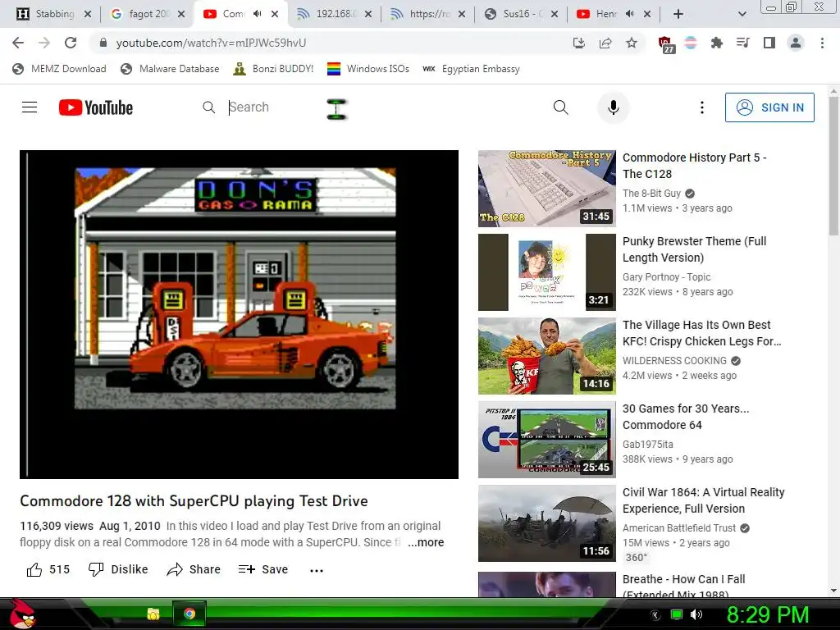840x630 pixels.
Task: Share this page via address bar icon
Action: [605, 43]
